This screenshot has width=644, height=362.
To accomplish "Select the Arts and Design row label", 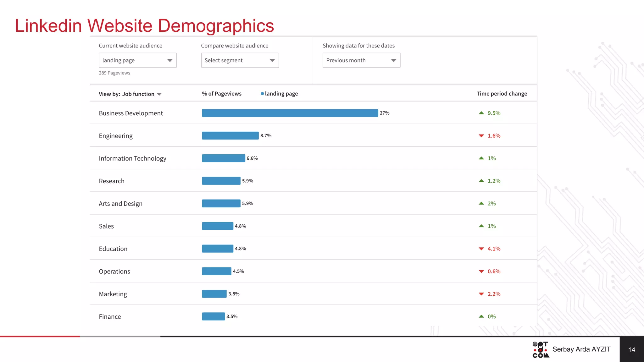I will pyautogui.click(x=120, y=204).
